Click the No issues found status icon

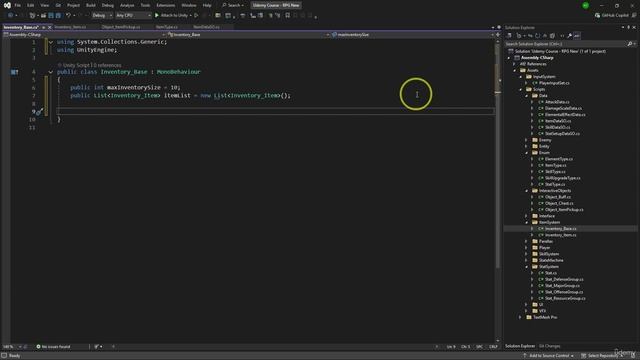tap(38, 347)
